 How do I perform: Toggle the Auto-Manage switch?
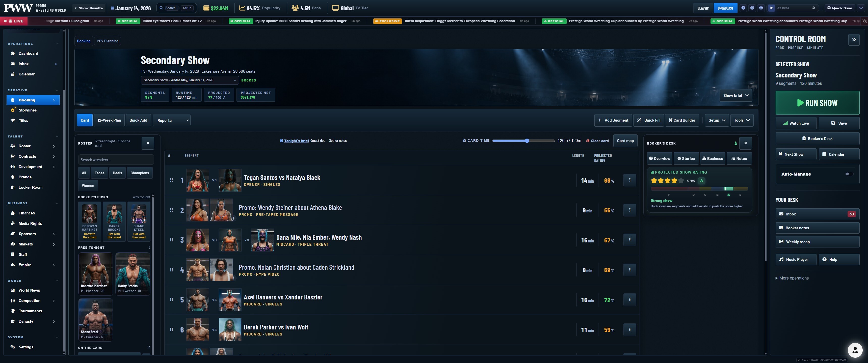click(x=849, y=174)
